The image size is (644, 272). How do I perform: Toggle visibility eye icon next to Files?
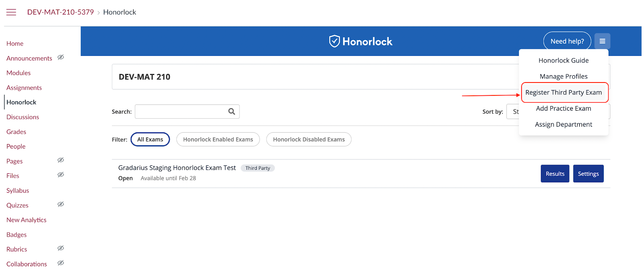[61, 175]
